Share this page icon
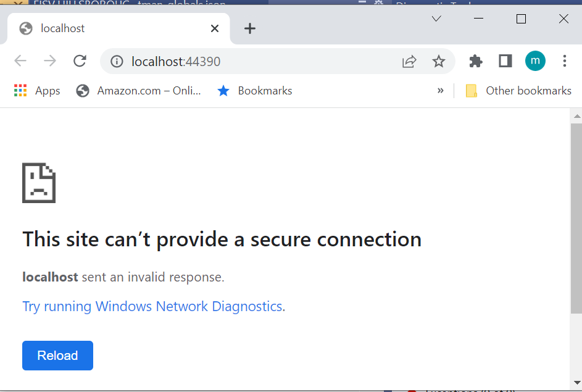Viewport: 582px width, 392px height. (x=409, y=61)
